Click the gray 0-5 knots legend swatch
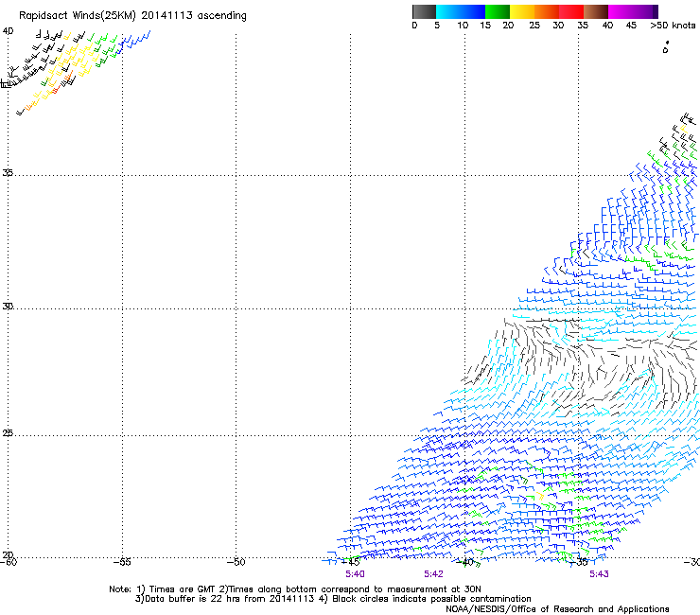Screen dimensions: 700x615 (x=424, y=11)
